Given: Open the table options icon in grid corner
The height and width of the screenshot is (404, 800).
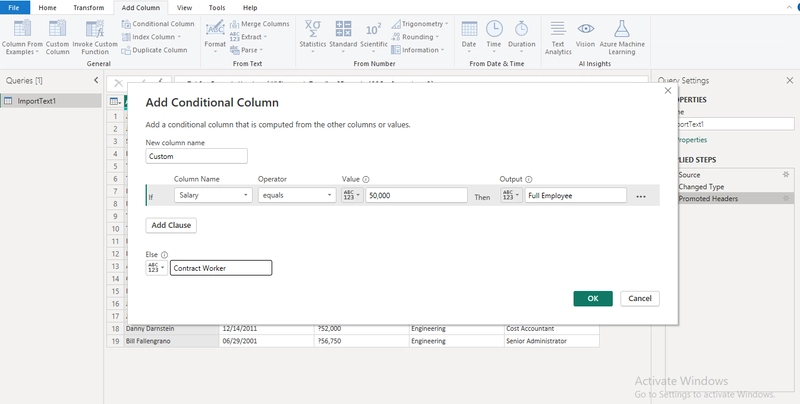Looking at the screenshot, I should 116,102.
